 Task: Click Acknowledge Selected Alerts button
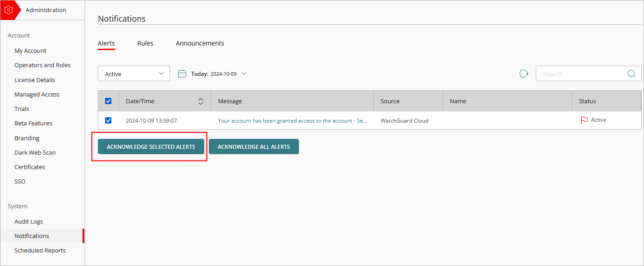(x=151, y=147)
